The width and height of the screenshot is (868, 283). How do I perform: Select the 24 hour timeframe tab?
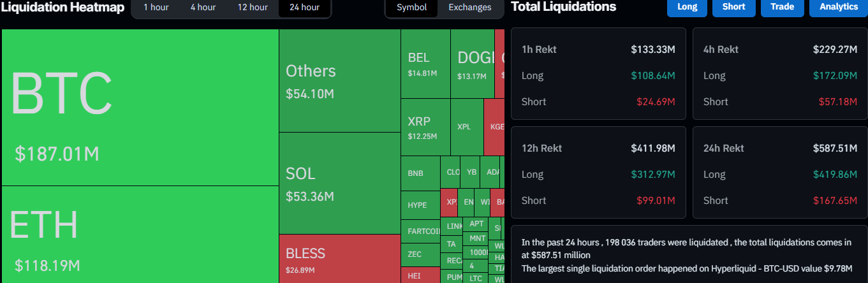[x=304, y=8]
